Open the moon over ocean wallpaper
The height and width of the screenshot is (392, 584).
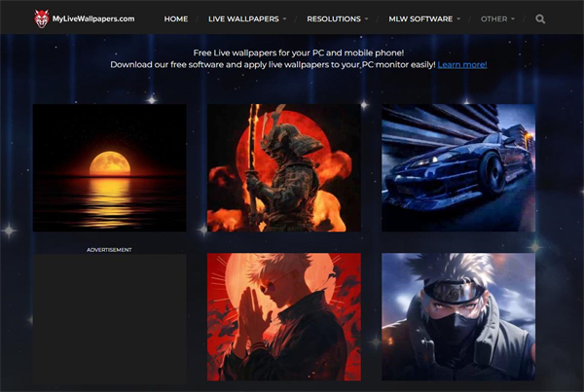coord(109,167)
